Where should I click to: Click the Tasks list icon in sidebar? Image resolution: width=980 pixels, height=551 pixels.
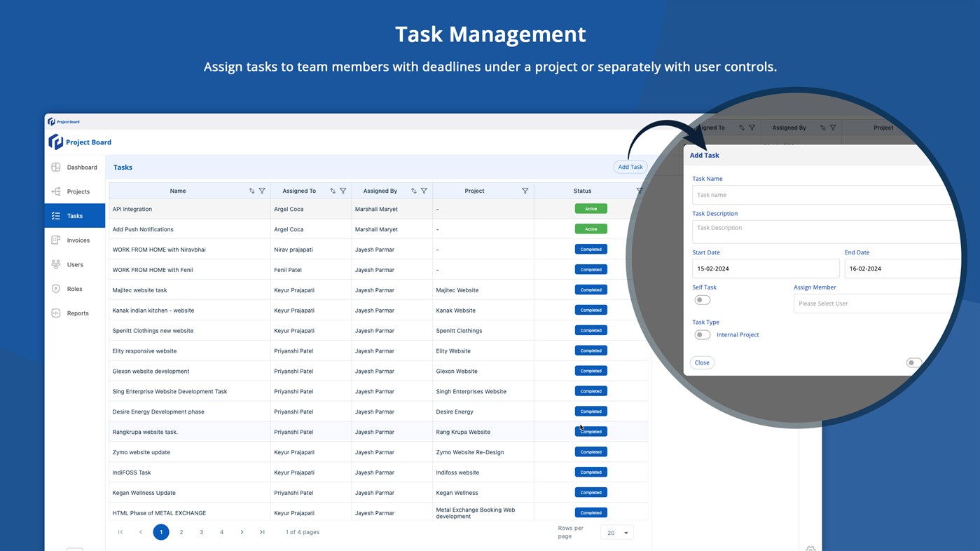[56, 216]
